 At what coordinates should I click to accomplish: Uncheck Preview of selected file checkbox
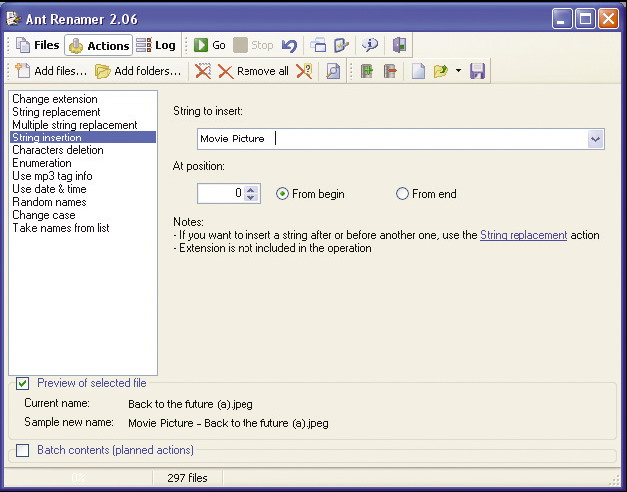pos(22,384)
